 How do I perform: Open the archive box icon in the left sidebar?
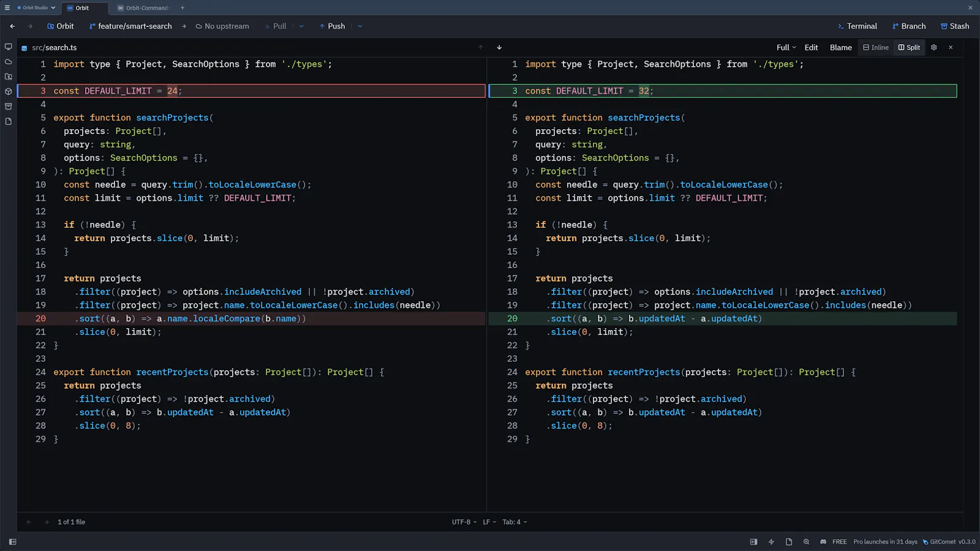pyautogui.click(x=9, y=107)
